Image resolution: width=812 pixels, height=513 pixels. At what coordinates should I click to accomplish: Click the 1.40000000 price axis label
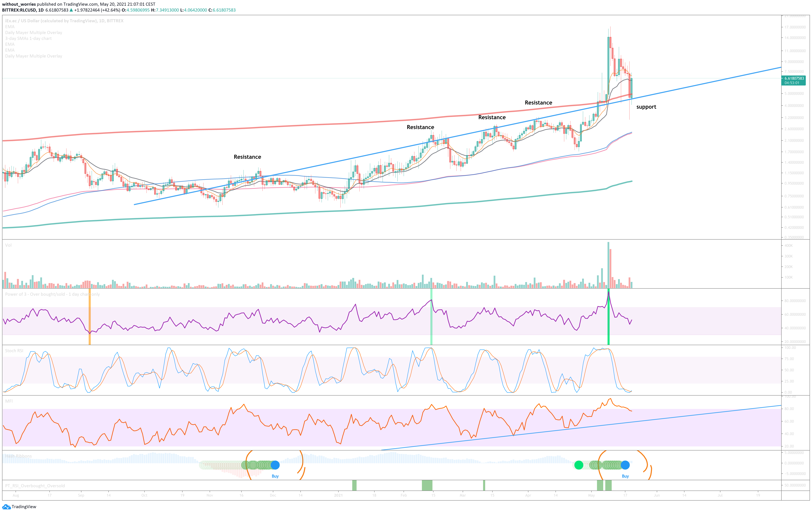pos(794,162)
